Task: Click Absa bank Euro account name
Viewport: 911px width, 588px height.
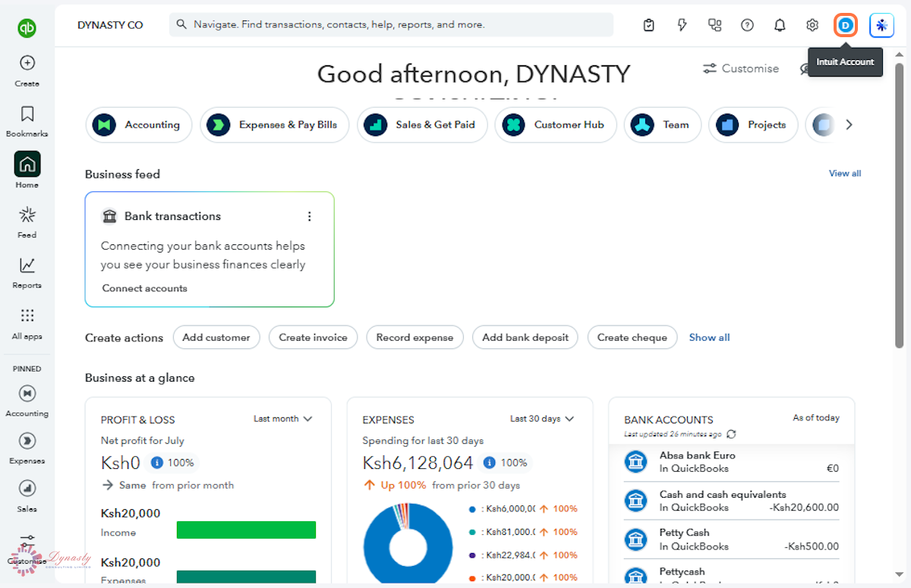Action: click(697, 456)
